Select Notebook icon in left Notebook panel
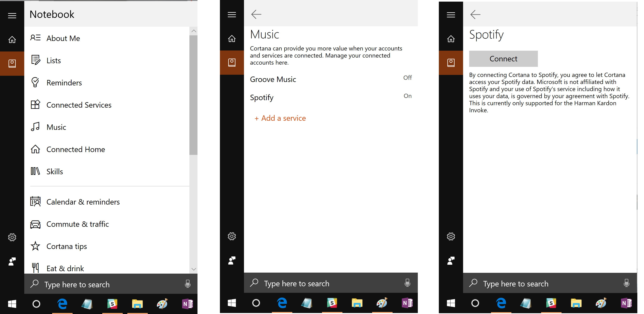This screenshot has height=314, width=644. click(x=12, y=63)
